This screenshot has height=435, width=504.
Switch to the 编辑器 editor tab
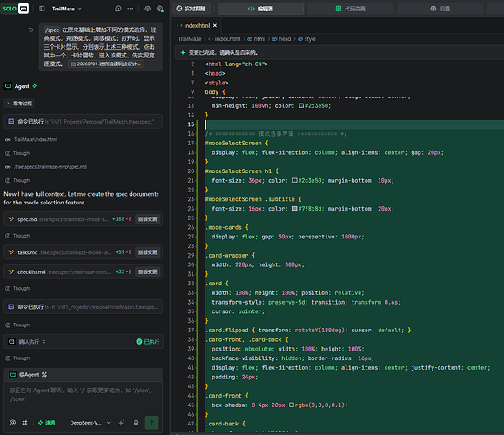click(260, 9)
